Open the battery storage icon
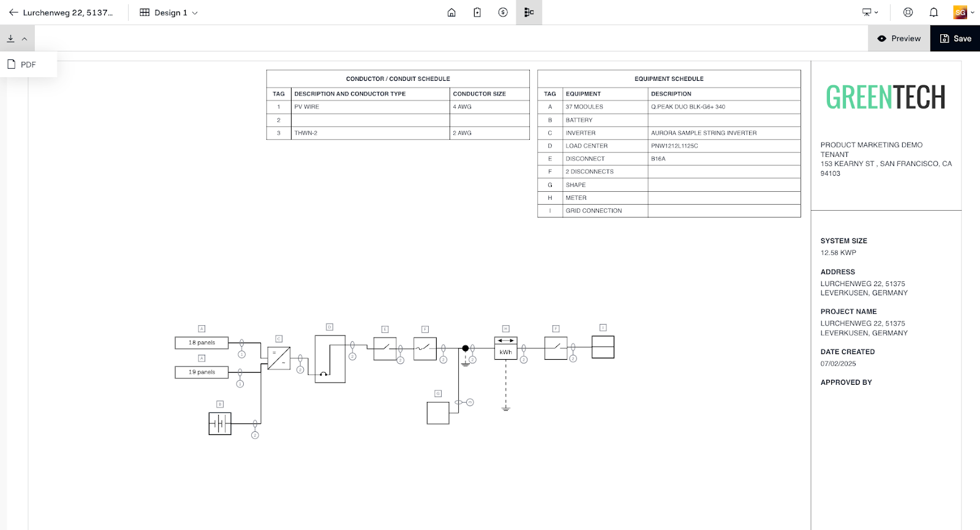980x530 pixels. coord(477,12)
